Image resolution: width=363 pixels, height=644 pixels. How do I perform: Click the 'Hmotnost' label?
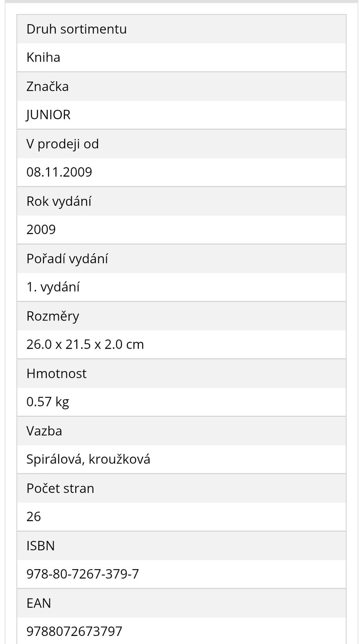(x=56, y=374)
